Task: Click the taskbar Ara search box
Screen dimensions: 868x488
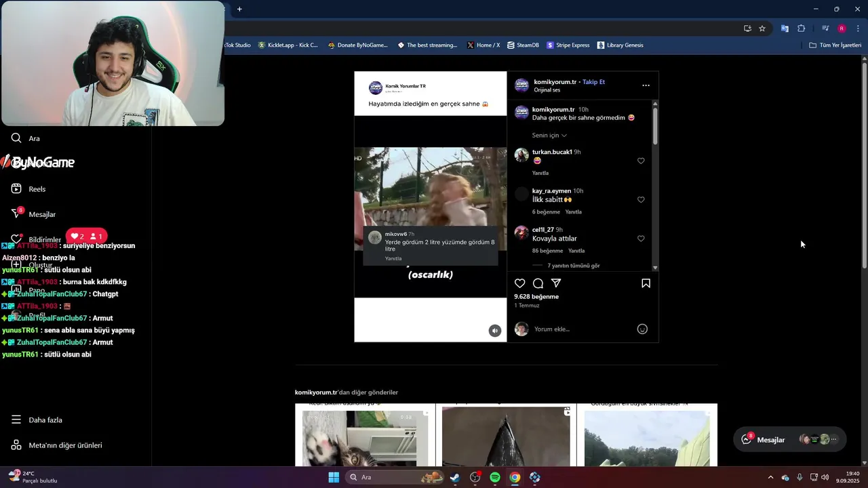Action: pos(396,477)
